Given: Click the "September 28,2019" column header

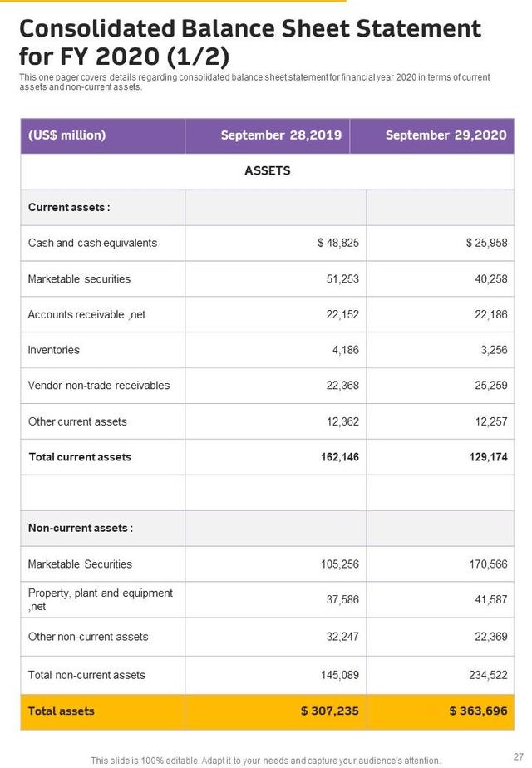Looking at the screenshot, I should (281, 135).
